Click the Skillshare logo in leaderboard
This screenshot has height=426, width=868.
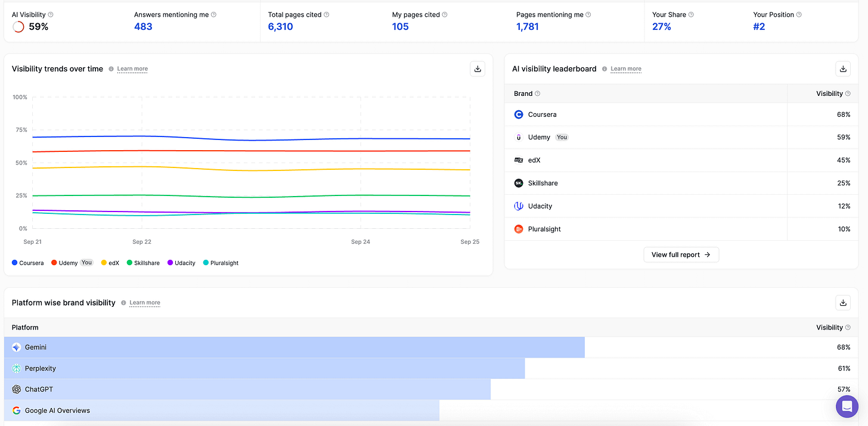(519, 183)
